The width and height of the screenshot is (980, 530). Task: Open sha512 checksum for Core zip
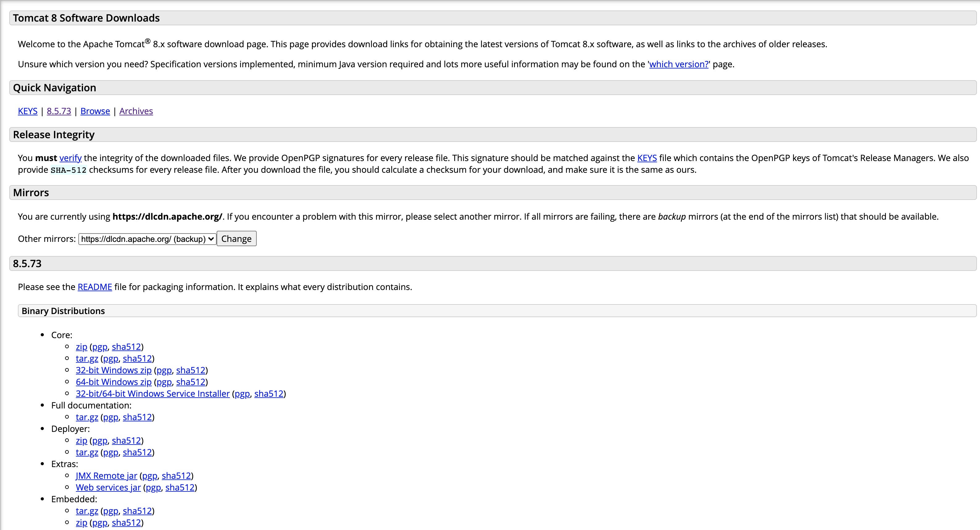point(126,347)
